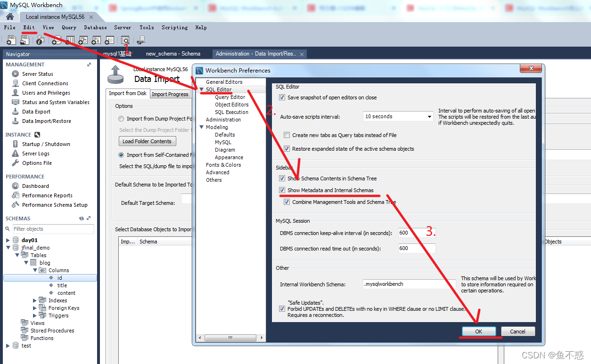591x364 pixels.
Task: Click Cancel in Workbench Preferences
Action: (517, 332)
